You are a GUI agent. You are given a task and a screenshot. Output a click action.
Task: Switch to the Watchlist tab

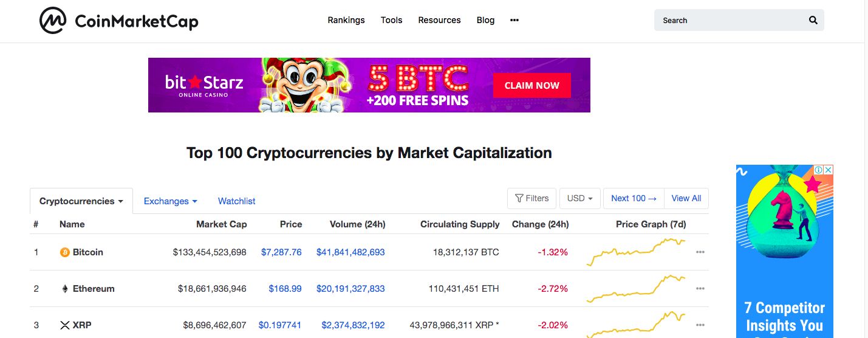[x=236, y=201]
